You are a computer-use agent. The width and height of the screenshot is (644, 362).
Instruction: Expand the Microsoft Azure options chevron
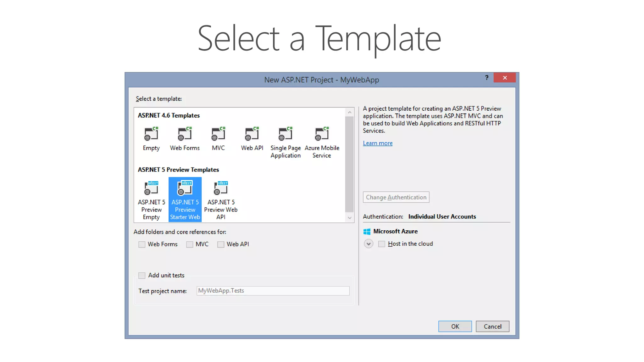[369, 244]
